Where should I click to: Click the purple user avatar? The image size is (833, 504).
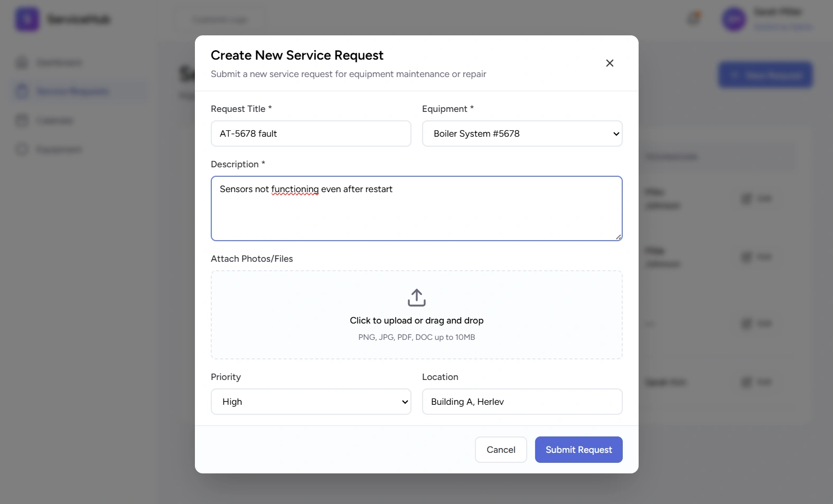click(734, 20)
